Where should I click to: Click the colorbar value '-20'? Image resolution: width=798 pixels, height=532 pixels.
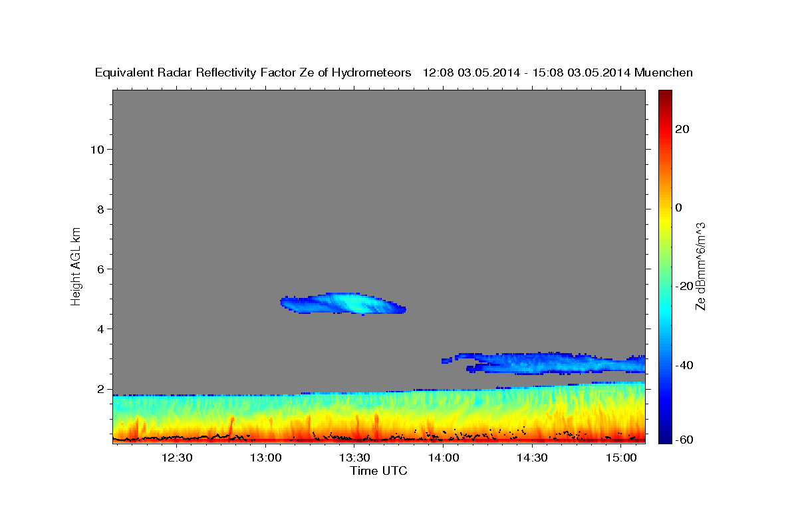pos(685,287)
